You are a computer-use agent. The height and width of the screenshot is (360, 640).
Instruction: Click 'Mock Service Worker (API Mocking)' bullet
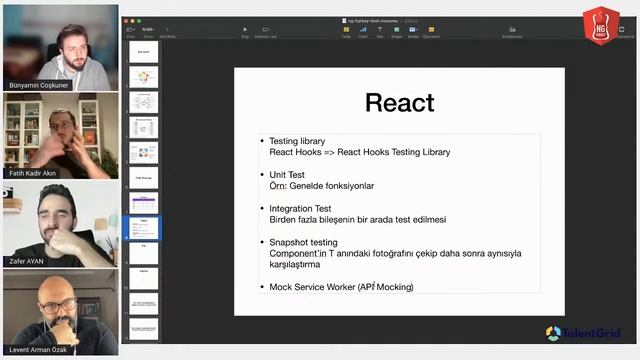pyautogui.click(x=341, y=287)
